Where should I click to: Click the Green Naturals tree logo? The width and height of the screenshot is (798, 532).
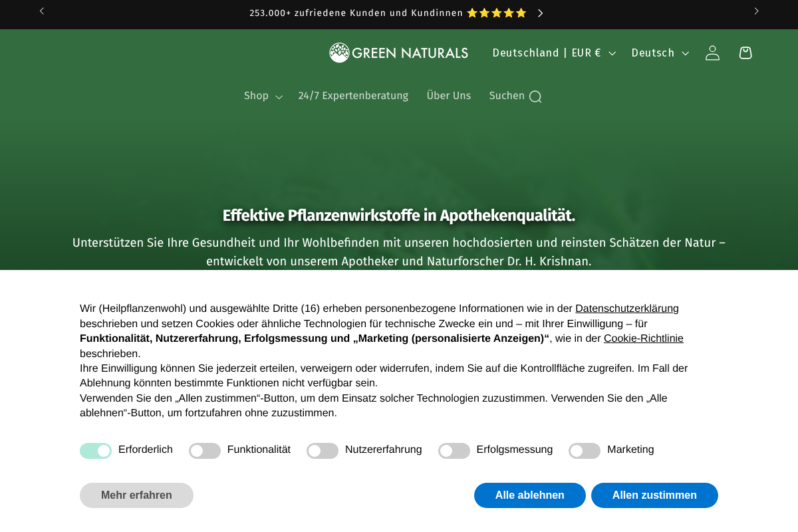340,52
